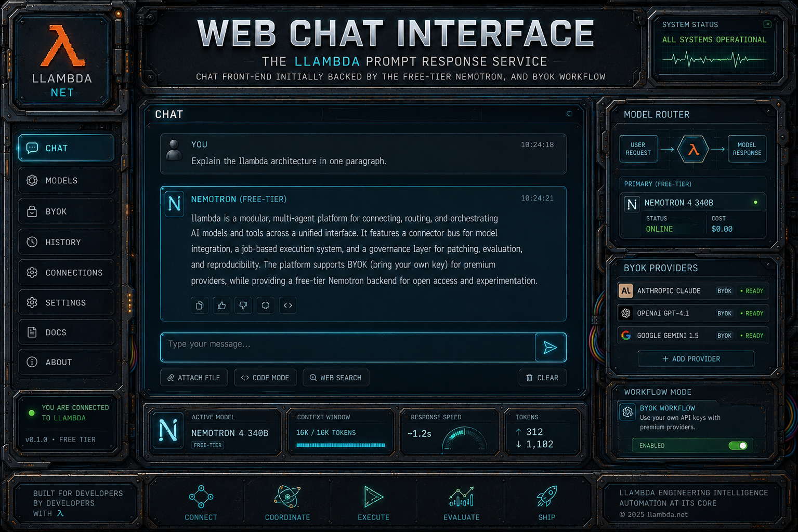Image resolution: width=798 pixels, height=532 pixels.
Task: Click the Ship rocket icon
Action: [547, 497]
